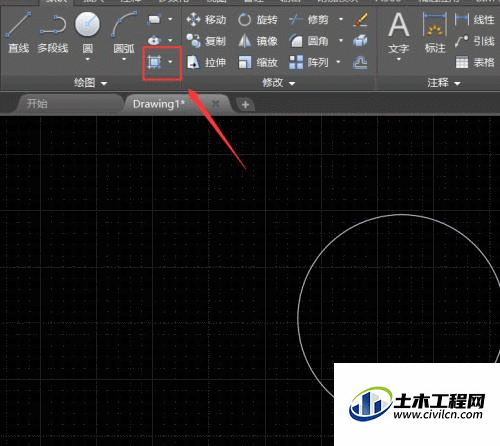Activate the 圆角 (Fillet) command

(x=308, y=41)
